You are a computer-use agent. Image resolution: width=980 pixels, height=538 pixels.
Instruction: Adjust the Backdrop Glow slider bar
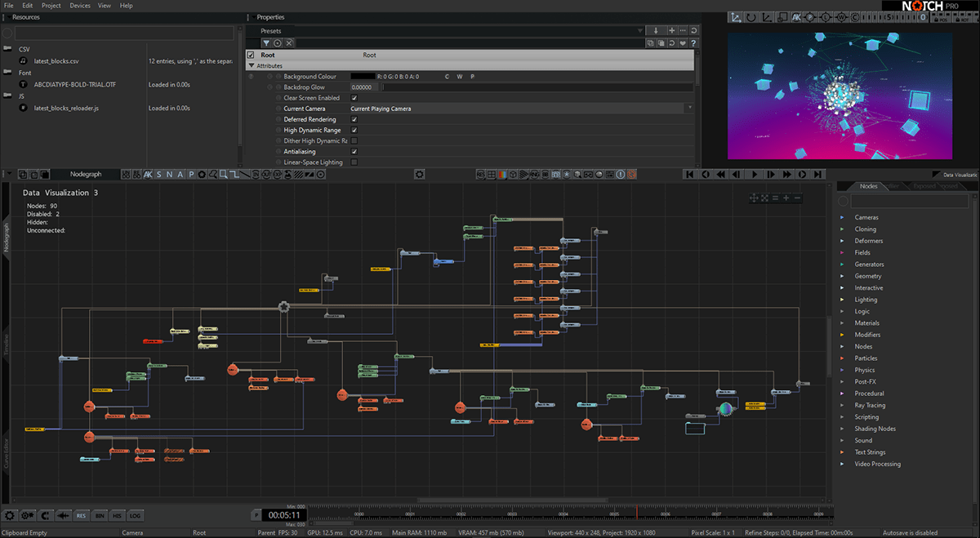pyautogui.click(x=537, y=87)
